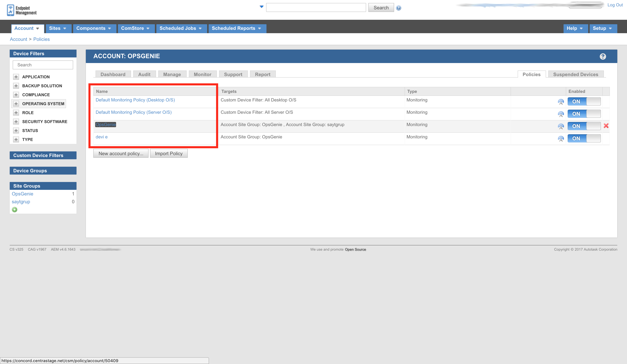Click the Endpoint Management logo icon

click(x=10, y=10)
